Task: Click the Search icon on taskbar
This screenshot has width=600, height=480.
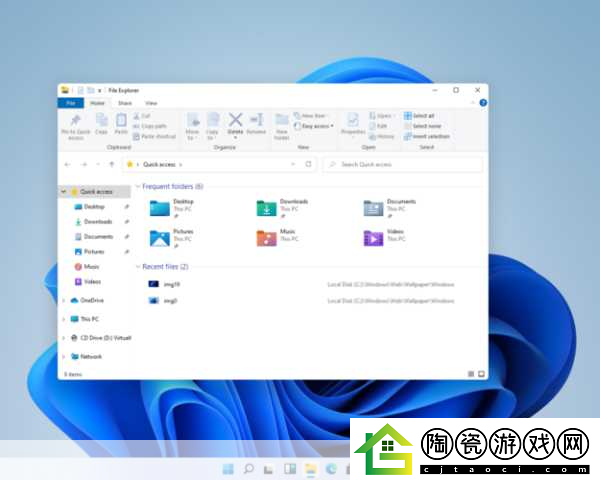Action: tap(249, 469)
